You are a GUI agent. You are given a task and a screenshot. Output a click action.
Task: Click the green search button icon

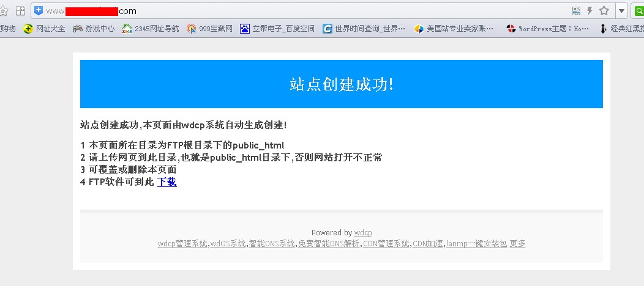click(x=638, y=10)
